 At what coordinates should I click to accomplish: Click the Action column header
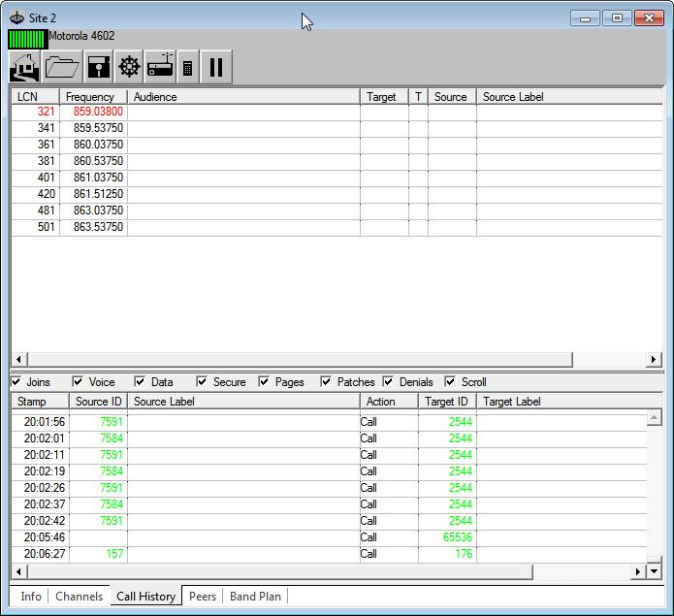(389, 402)
